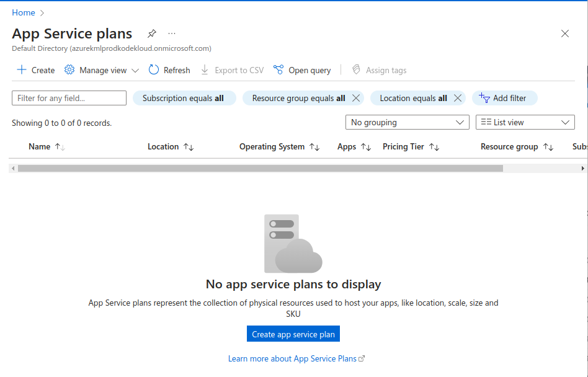The width and height of the screenshot is (588, 377).
Task: Pin App Service plans to dashboard
Action: pyautogui.click(x=152, y=33)
